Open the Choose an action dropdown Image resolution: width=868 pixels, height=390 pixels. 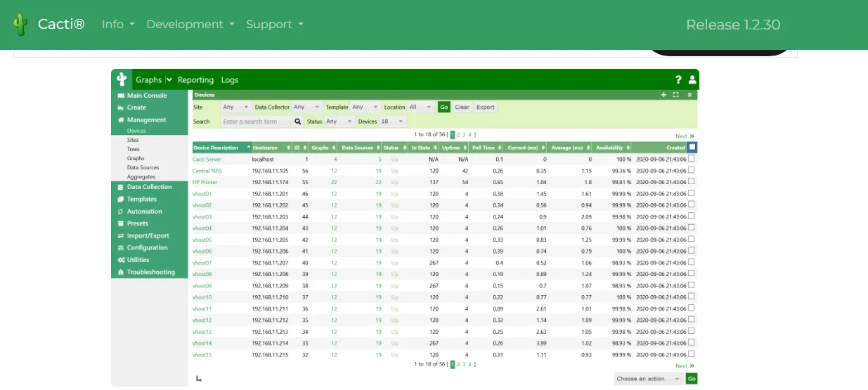(648, 379)
